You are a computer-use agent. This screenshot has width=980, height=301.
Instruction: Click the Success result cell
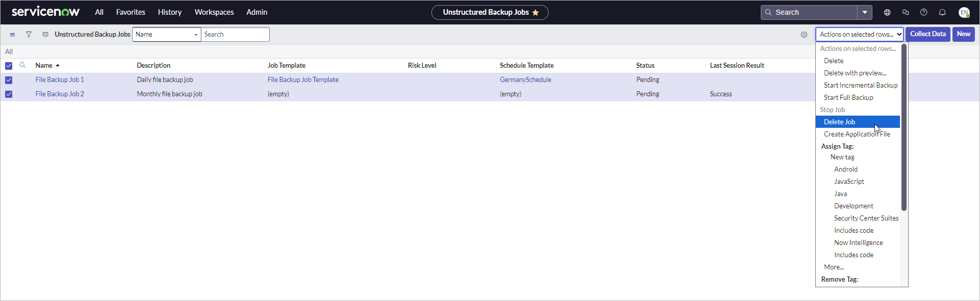pos(720,94)
